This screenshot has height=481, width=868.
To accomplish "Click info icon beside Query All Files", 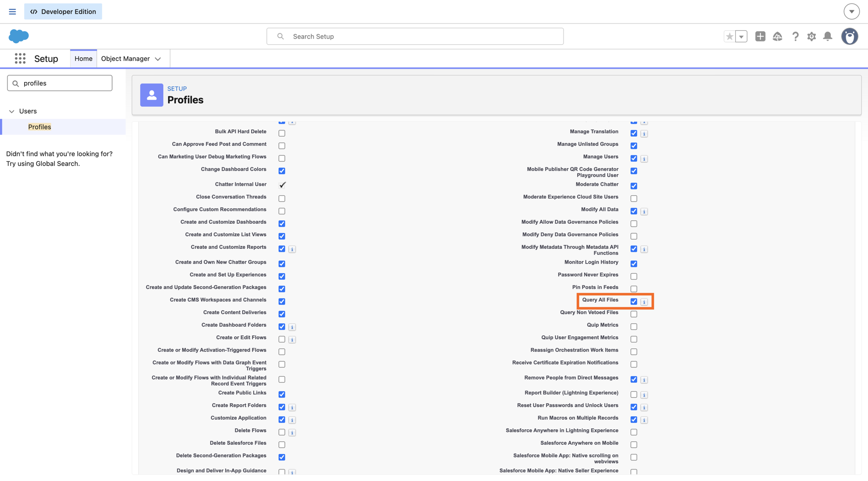I will (x=644, y=302).
